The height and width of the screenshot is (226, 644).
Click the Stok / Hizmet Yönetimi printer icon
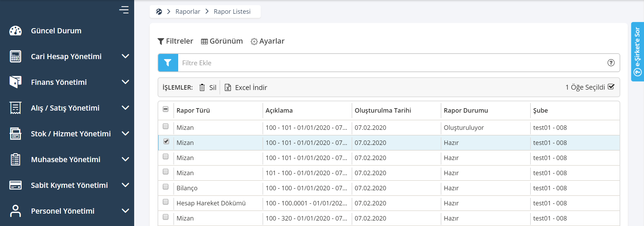click(15, 134)
